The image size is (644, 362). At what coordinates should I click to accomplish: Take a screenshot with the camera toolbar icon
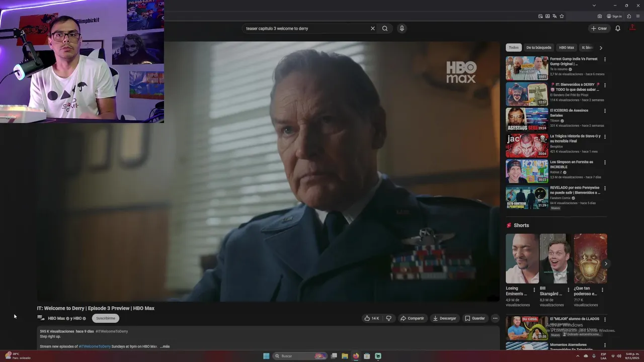point(600,16)
